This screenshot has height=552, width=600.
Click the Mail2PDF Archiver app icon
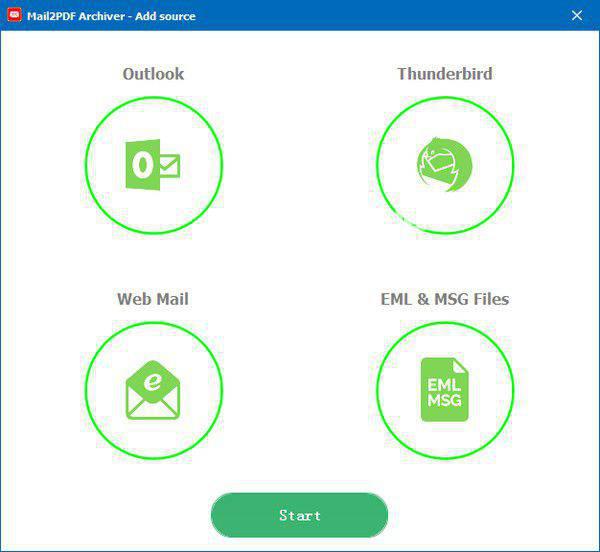coord(15,15)
